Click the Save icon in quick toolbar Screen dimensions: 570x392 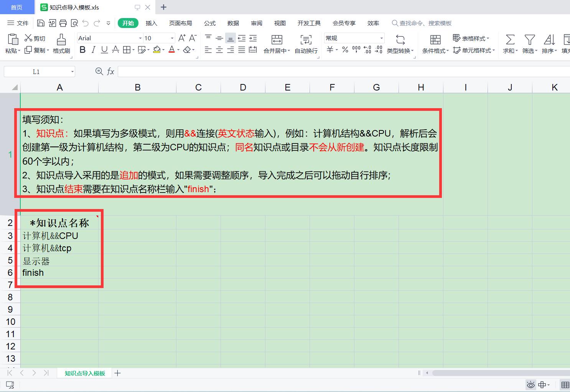coord(41,23)
